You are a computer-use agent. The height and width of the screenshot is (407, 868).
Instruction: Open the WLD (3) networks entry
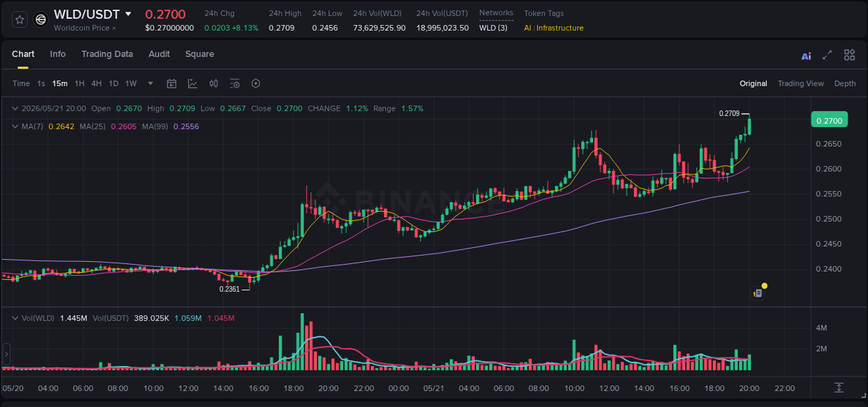493,28
